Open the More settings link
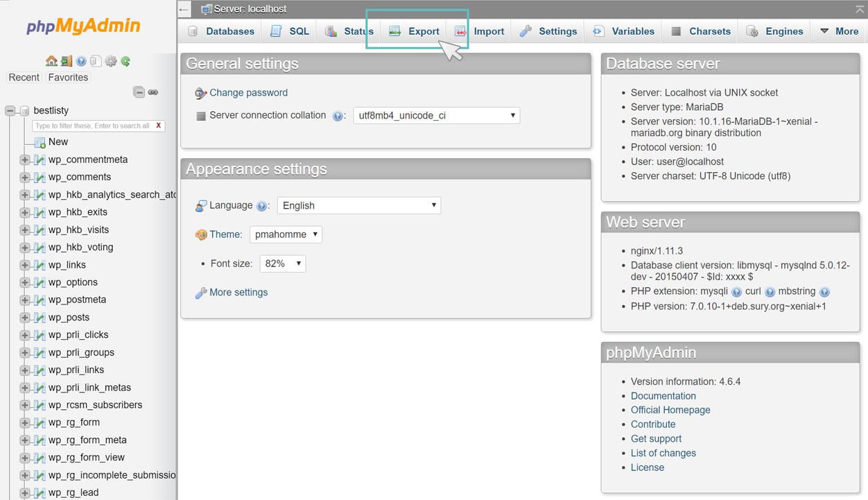 tap(238, 293)
